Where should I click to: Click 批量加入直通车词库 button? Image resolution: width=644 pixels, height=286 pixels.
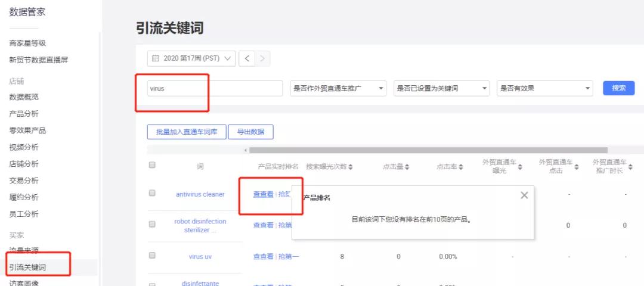coord(187,132)
